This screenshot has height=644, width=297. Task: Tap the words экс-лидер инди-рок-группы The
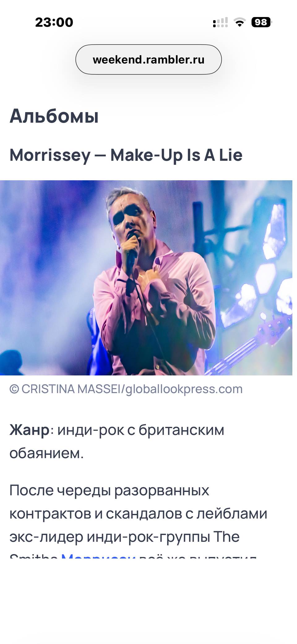[x=124, y=537]
